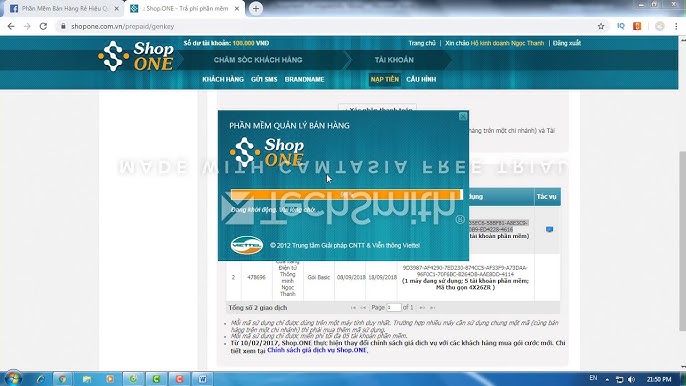This screenshot has height=386, width=686.
Task: Click the Page number input field
Action: pyautogui.click(x=394, y=308)
